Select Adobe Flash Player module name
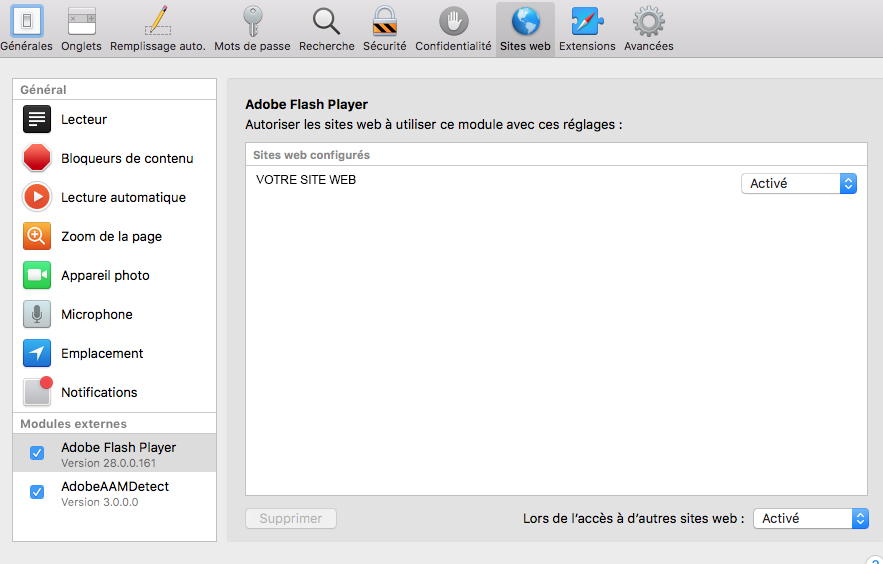The width and height of the screenshot is (883, 564). [x=119, y=447]
